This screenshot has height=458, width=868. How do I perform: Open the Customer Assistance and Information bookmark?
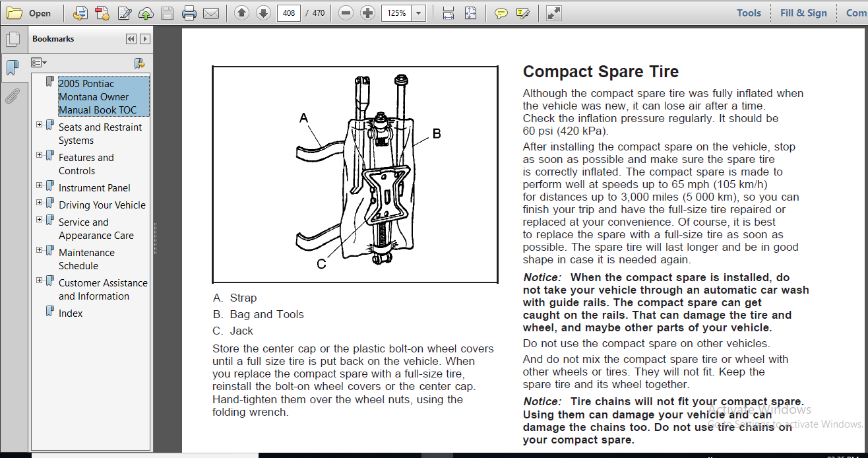pyautogui.click(x=103, y=290)
